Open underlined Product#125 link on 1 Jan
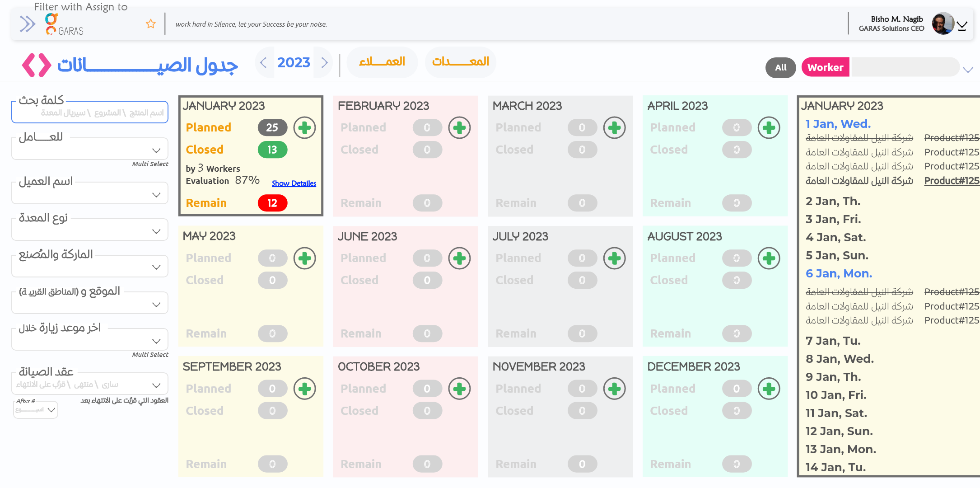 click(951, 181)
